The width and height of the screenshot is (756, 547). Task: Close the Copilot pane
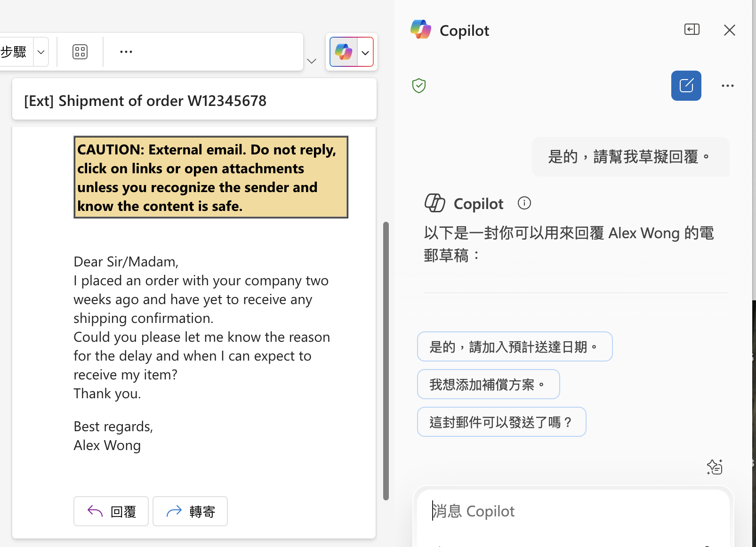click(x=729, y=30)
